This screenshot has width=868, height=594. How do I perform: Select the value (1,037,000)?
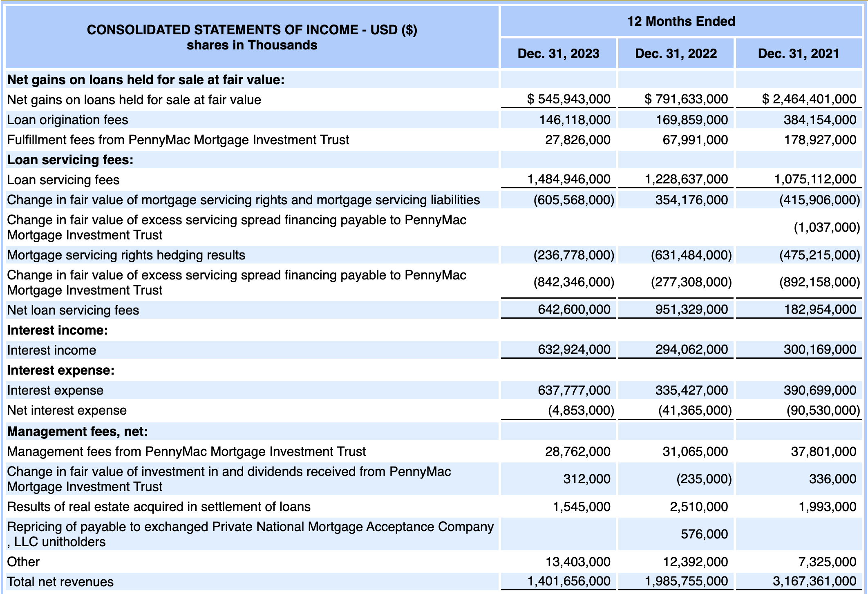click(827, 227)
